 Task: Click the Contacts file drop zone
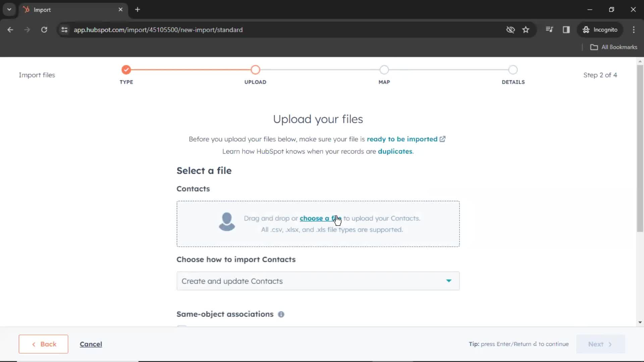318,224
